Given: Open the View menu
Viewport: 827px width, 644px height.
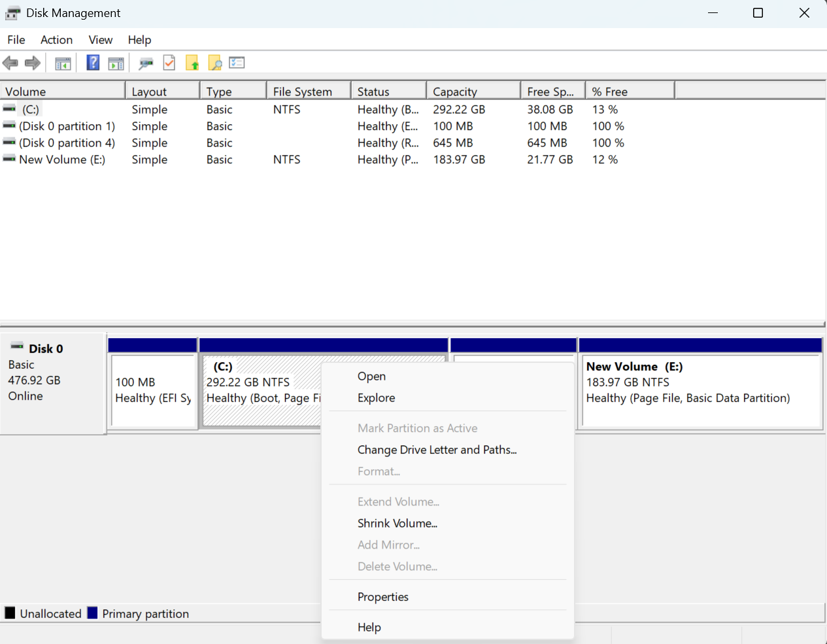Looking at the screenshot, I should click(100, 40).
